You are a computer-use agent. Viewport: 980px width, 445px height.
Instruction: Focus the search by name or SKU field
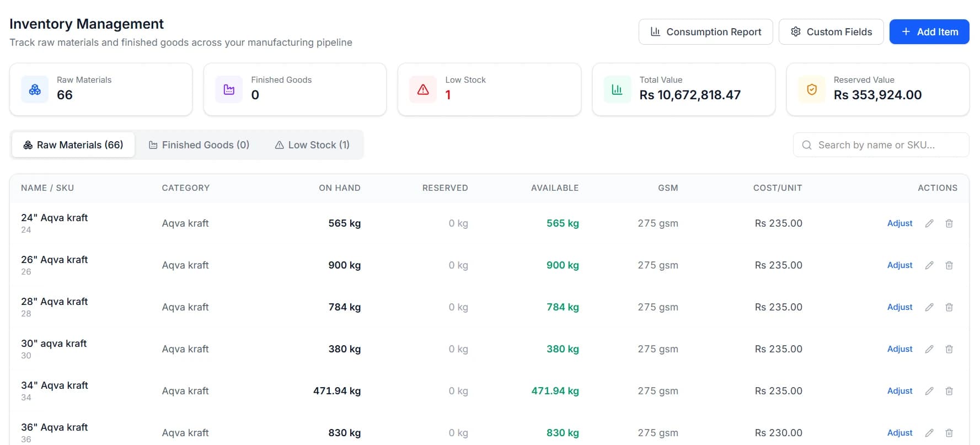[881, 145]
